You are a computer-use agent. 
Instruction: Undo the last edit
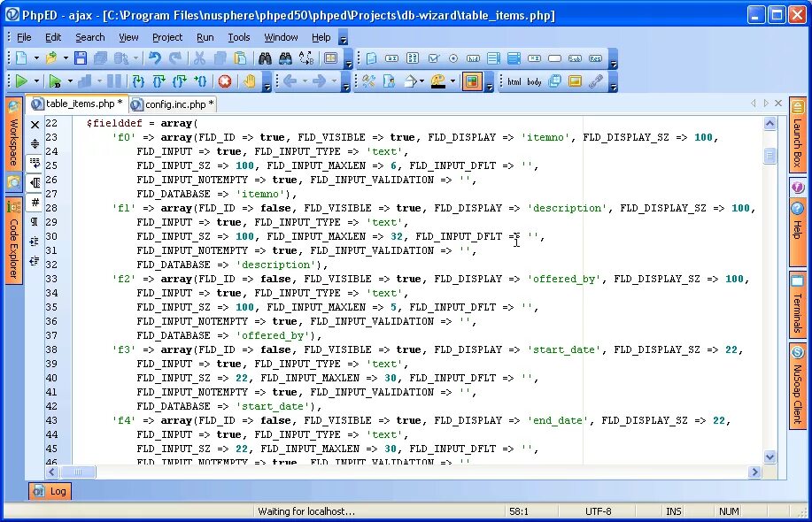154,58
